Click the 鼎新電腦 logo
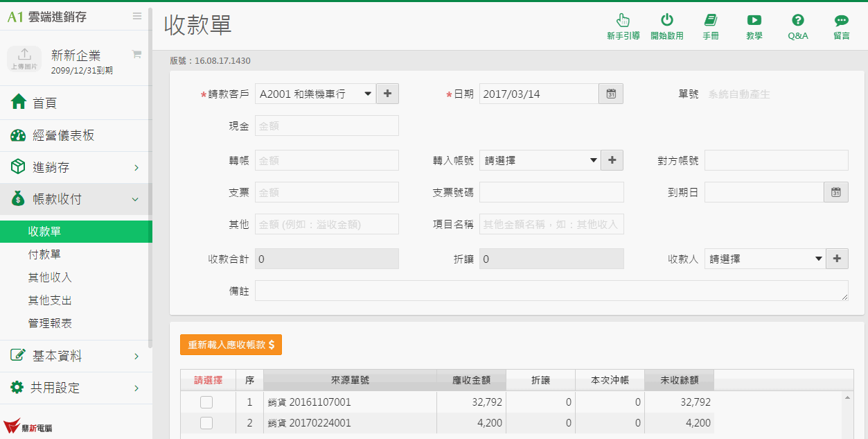 28,427
